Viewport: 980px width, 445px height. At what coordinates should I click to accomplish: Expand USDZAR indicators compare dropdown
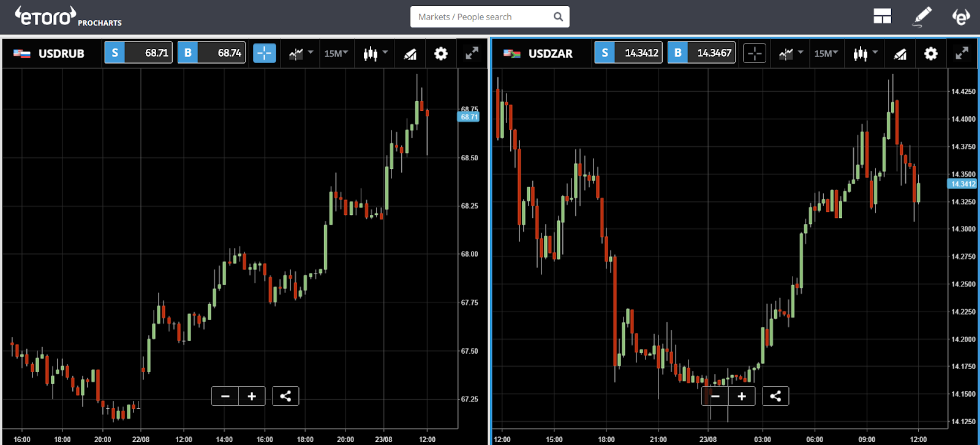pos(791,53)
